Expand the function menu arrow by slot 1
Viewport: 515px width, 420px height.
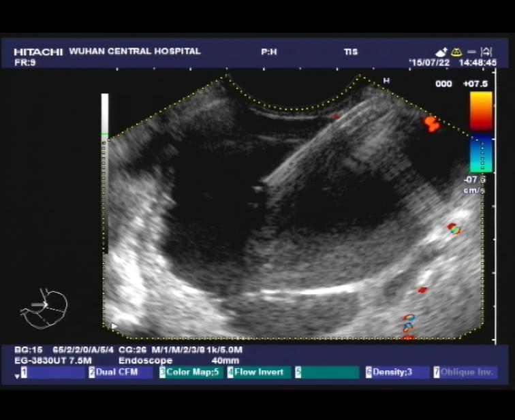coord(17,375)
